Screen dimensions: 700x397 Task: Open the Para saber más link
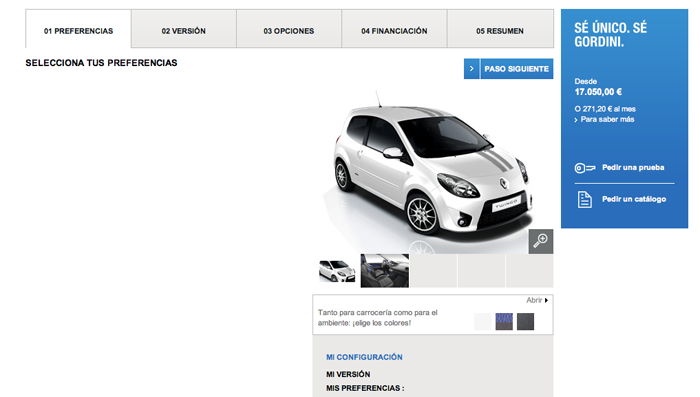coord(604,119)
